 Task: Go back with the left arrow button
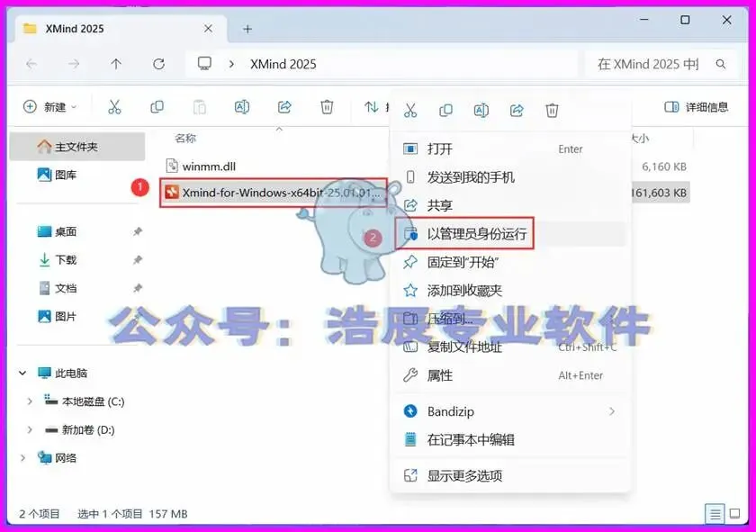[x=31, y=64]
